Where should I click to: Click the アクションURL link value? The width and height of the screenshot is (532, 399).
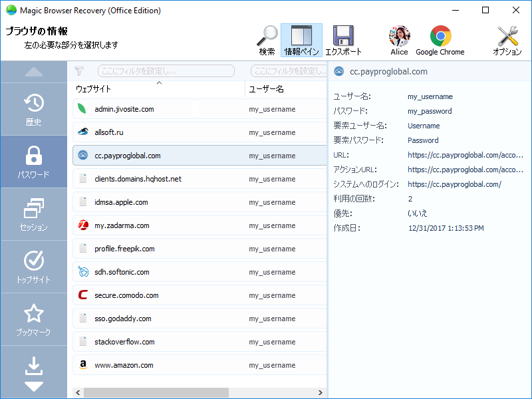465,170
